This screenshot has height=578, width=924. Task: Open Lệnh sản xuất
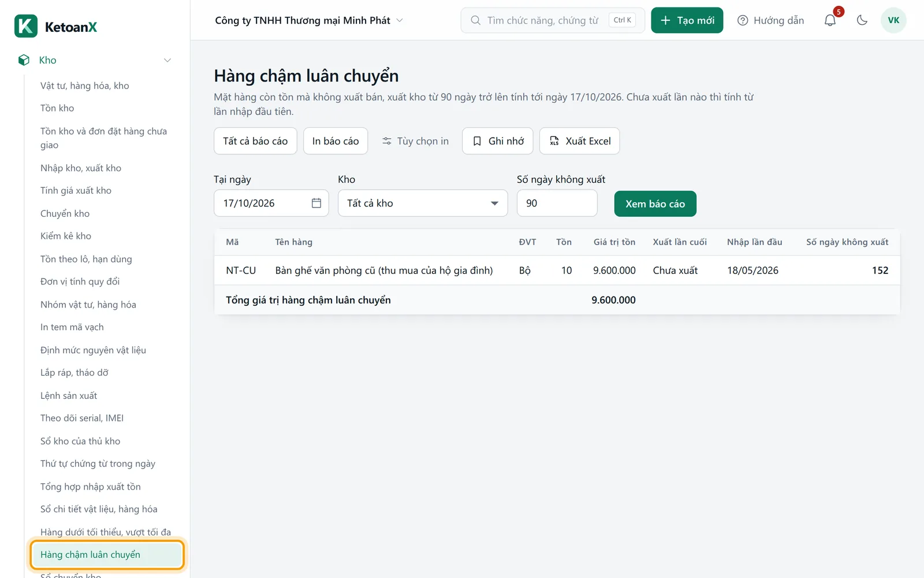point(69,395)
